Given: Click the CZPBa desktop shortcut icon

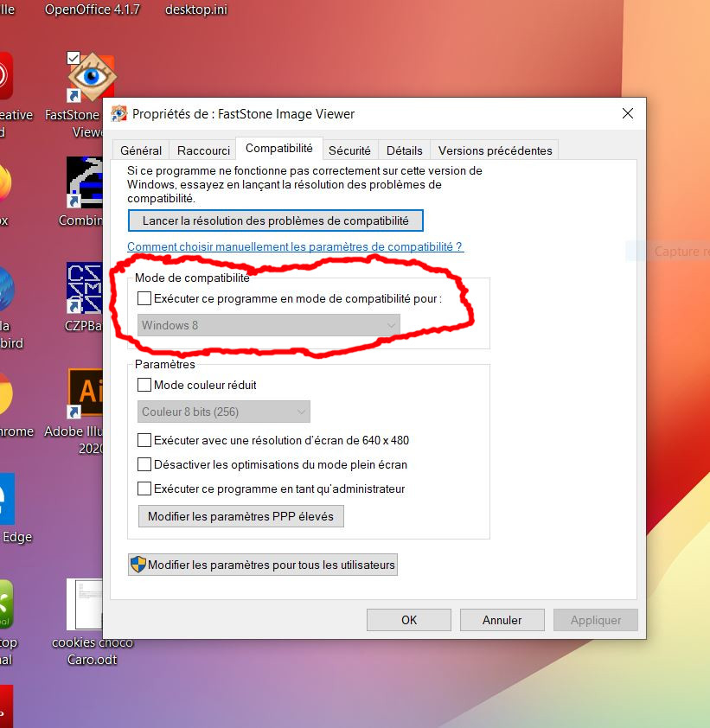Looking at the screenshot, I should click(84, 287).
